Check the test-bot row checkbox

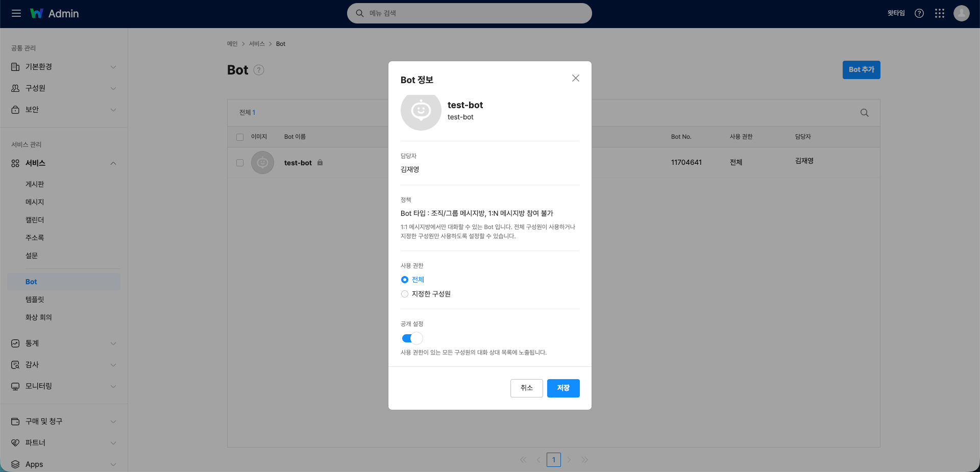pyautogui.click(x=240, y=163)
